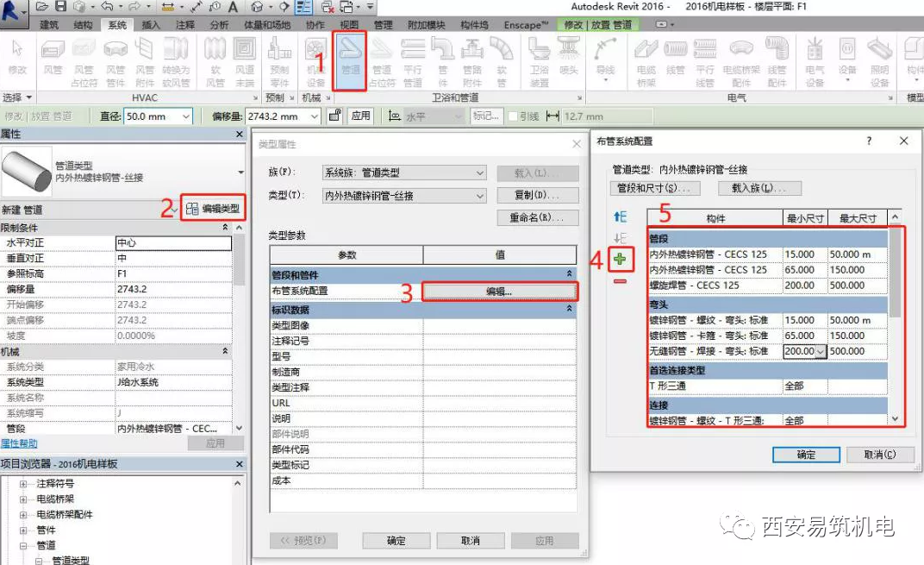Open the Enscape ribbon tab

coord(526,25)
